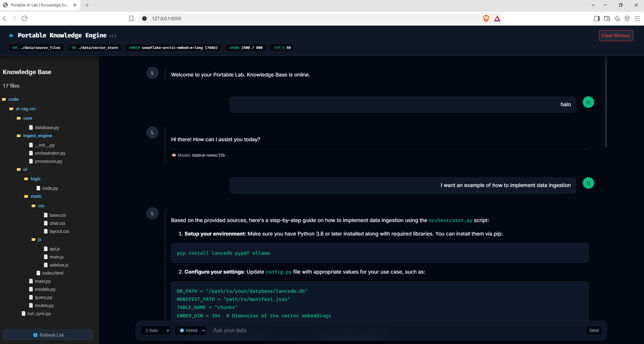Open the Auto model dropdown
The height and width of the screenshot is (344, 644).
tap(156, 331)
